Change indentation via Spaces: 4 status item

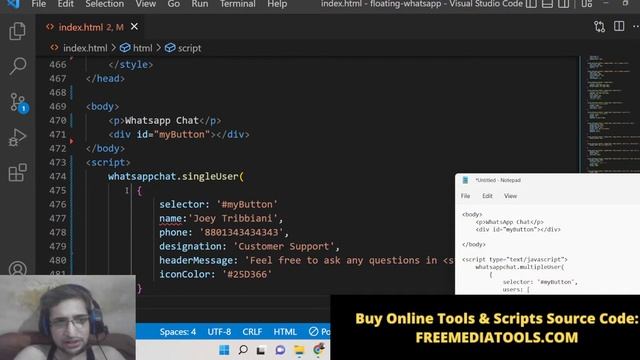pos(178,332)
